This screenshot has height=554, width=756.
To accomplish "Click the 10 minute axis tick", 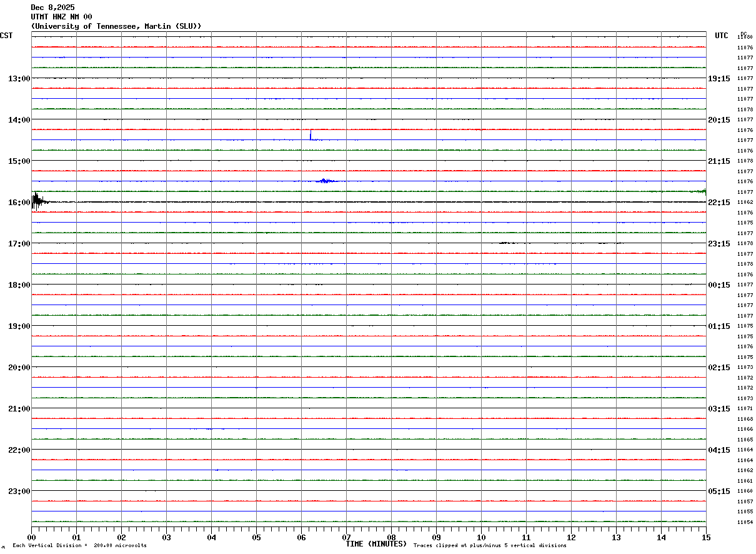I will (481, 537).
